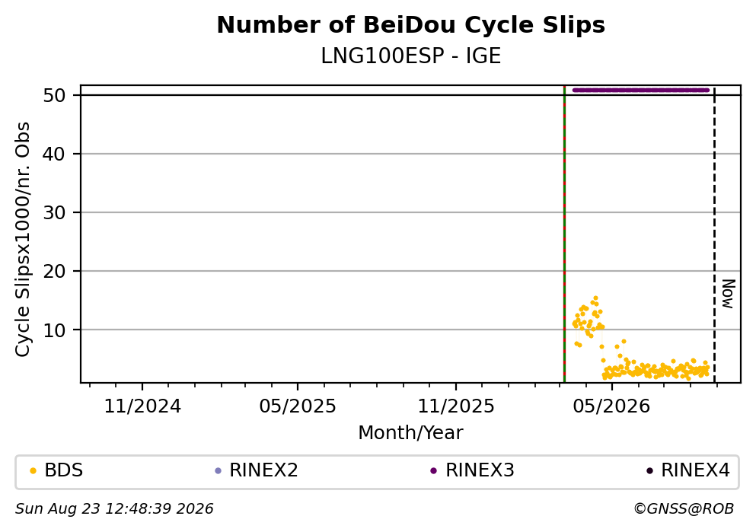Click the yellow BDS legend marker
The image size is (756, 532).
pyautogui.click(x=33, y=471)
